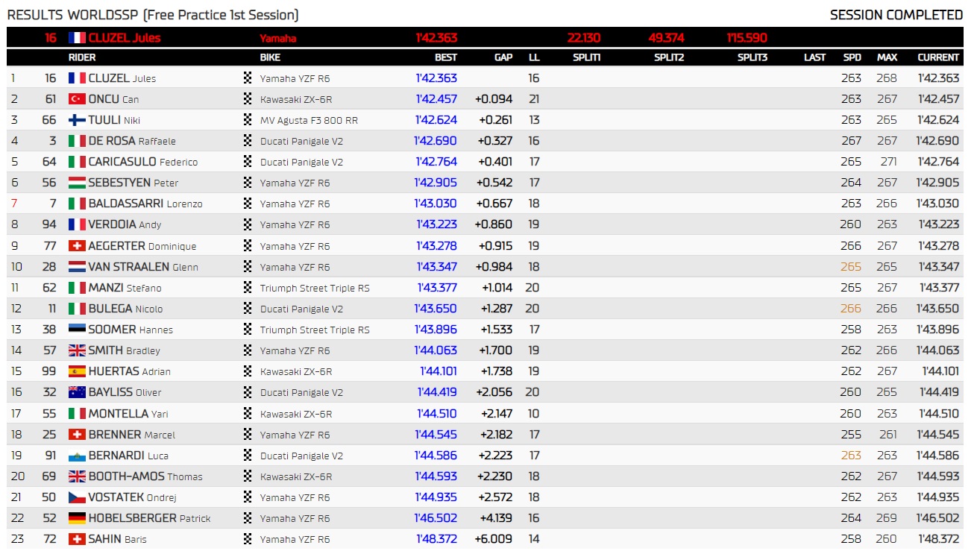Screen dimensions: 980x551
Task: Select rider name BULEGA Nicolo
Action: [x=125, y=309]
